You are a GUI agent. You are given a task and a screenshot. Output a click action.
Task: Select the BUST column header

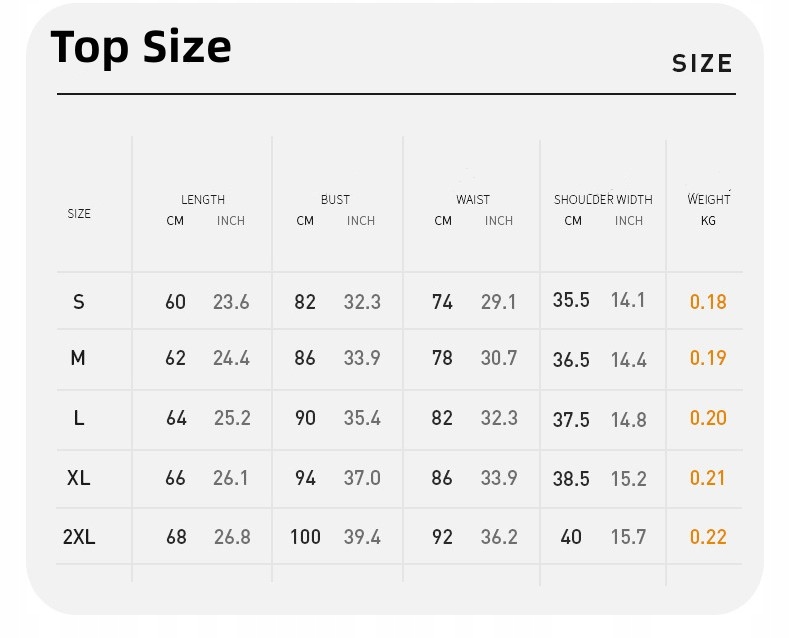tap(335, 200)
